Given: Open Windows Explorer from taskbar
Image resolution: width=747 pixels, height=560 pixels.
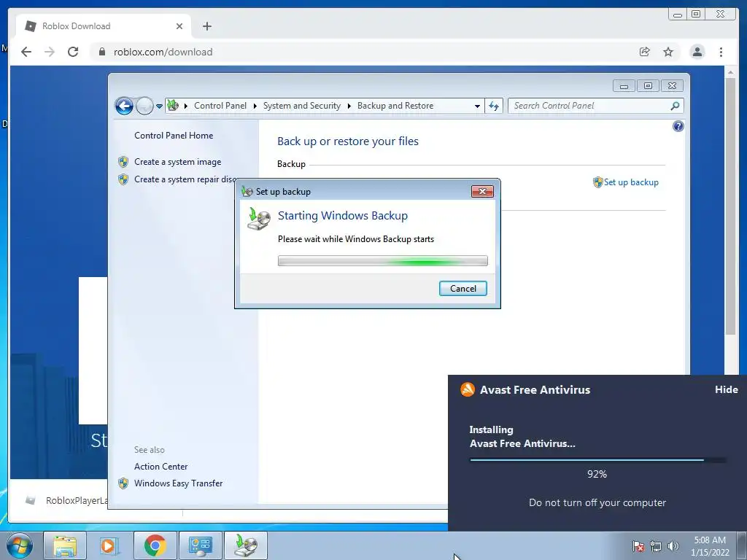Looking at the screenshot, I should tap(65, 545).
